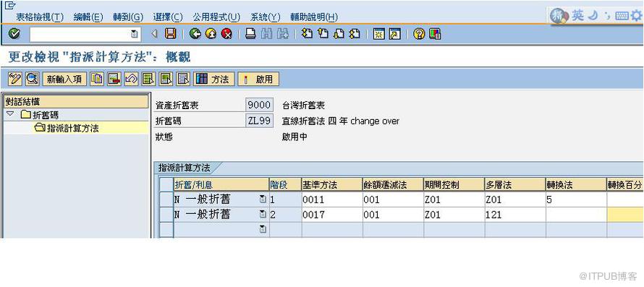Click the Find binoculars icon
The image size is (644, 287).
point(266,34)
